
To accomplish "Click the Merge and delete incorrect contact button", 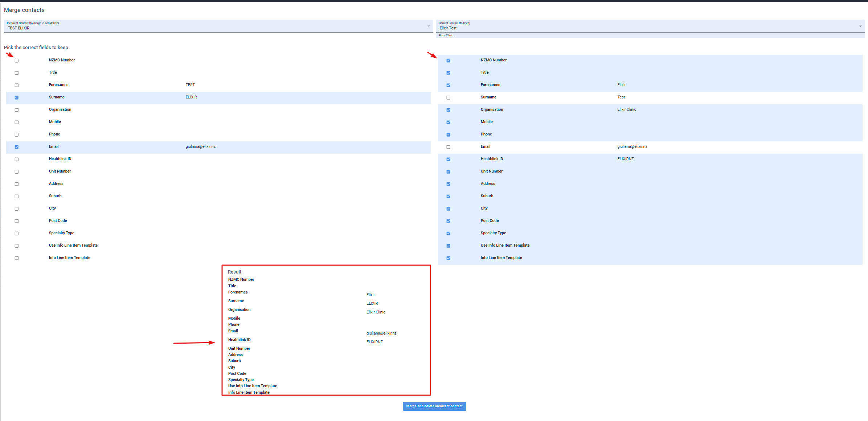I will [434, 406].
